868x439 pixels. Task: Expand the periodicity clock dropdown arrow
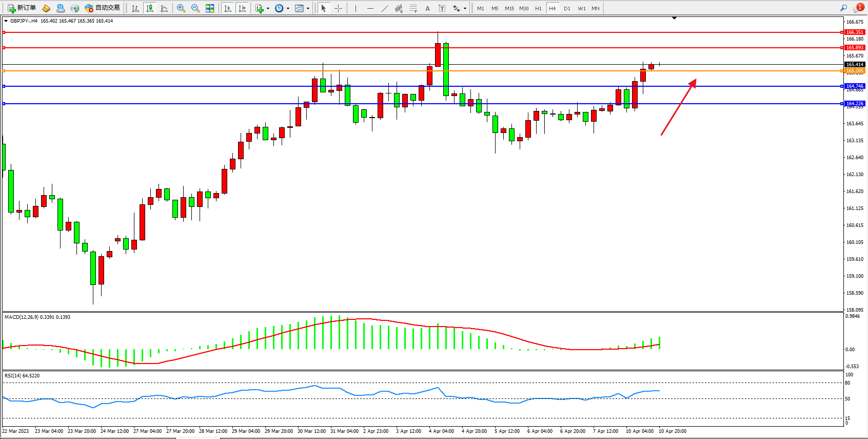coord(288,8)
